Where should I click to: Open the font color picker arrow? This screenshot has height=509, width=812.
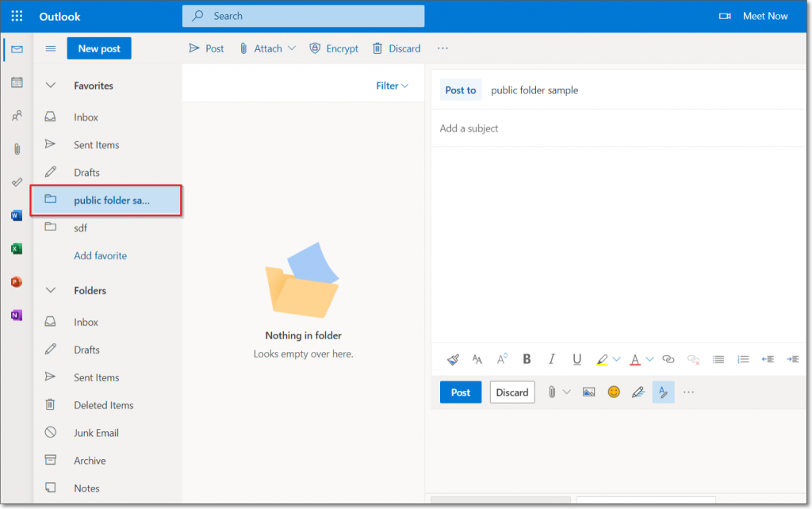[x=650, y=359]
